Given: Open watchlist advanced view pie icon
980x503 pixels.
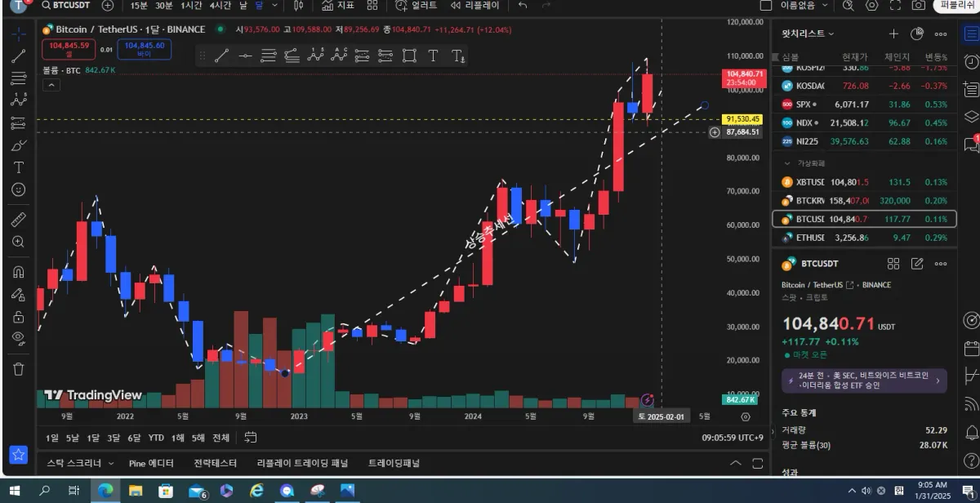Looking at the screenshot, I should coord(917,34).
